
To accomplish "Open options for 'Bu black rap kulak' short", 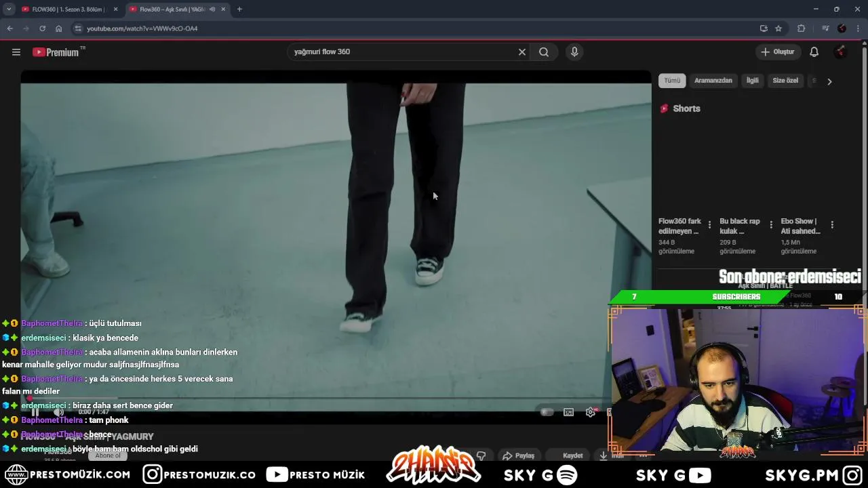I will tap(770, 224).
